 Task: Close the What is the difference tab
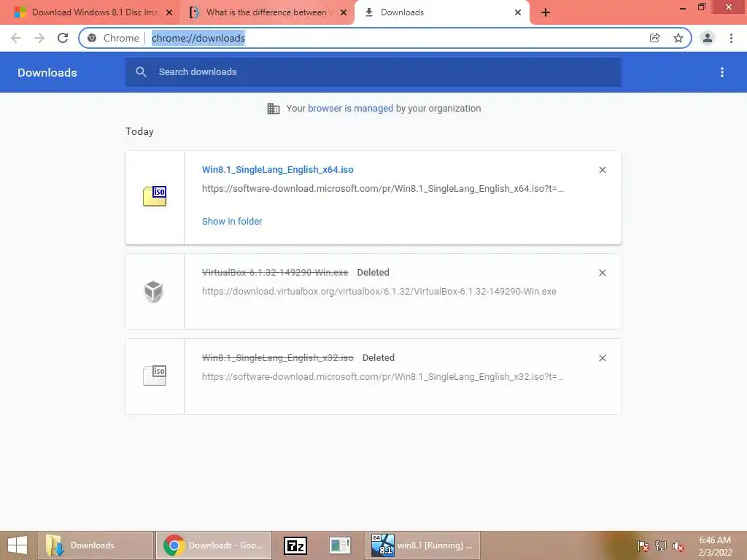pyautogui.click(x=344, y=13)
